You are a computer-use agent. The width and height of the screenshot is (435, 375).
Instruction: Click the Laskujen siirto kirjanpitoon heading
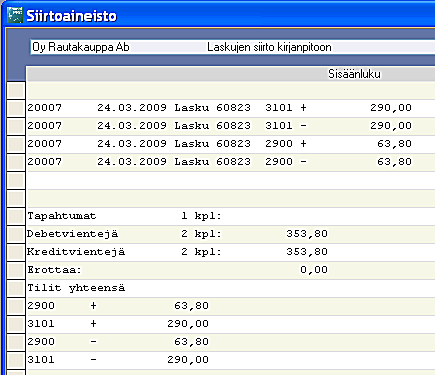[x=269, y=47]
